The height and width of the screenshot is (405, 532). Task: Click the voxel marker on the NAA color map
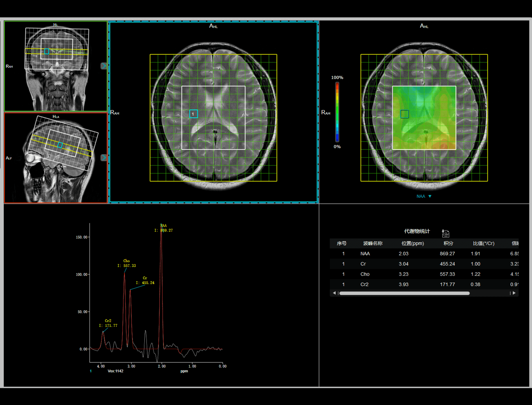404,114
